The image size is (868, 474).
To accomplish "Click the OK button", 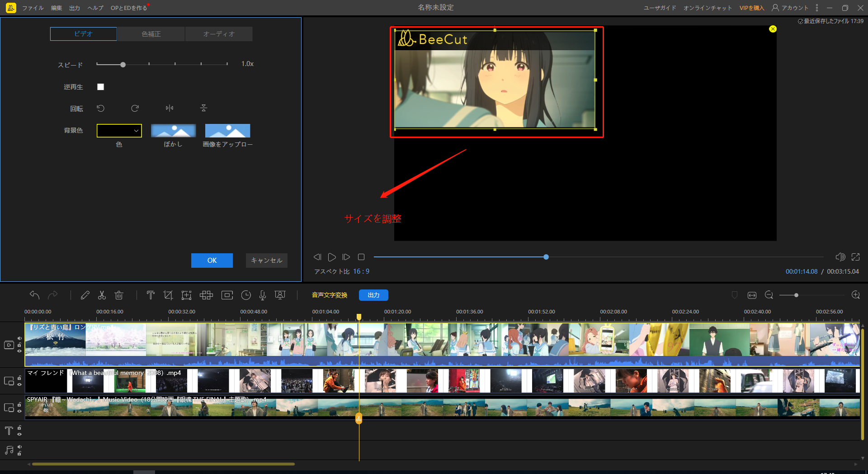I will coord(212,261).
